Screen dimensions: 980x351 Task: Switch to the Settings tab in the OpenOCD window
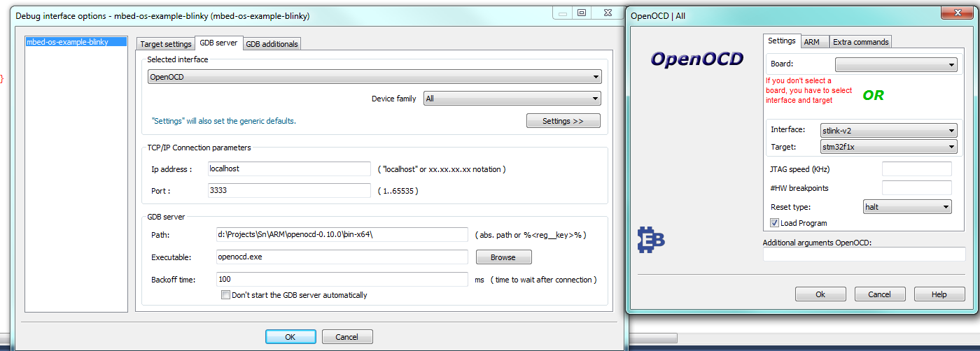click(x=782, y=41)
